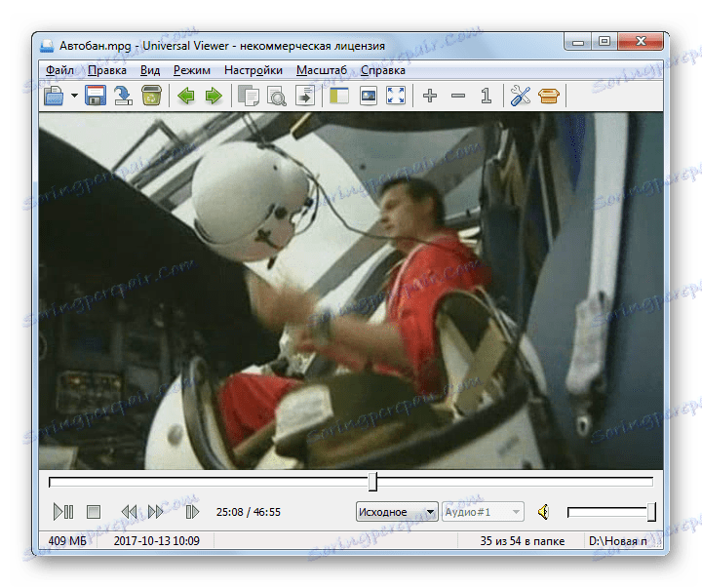Click the video display area
702x588 pixels.
(x=351, y=291)
